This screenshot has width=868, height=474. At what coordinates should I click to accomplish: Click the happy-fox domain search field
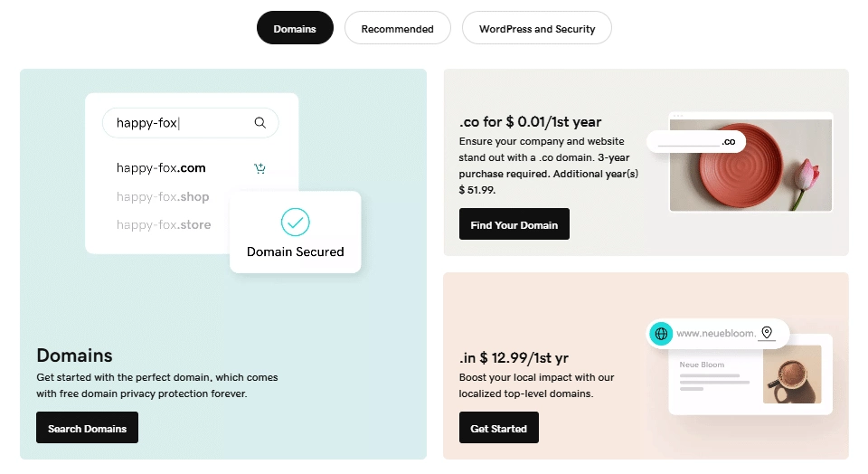(181, 123)
